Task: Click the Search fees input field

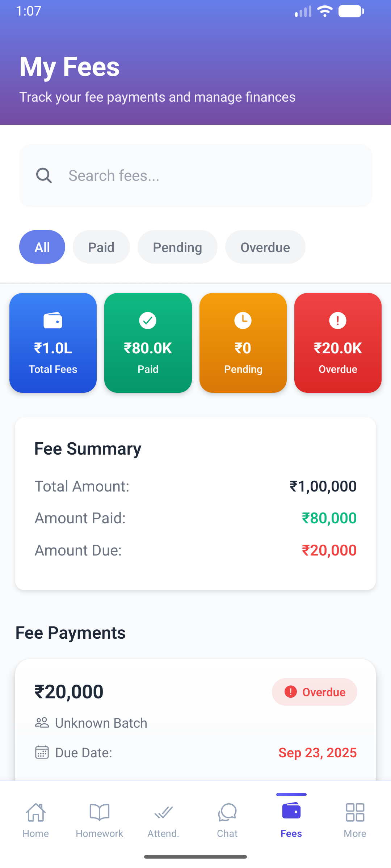Action: point(195,175)
